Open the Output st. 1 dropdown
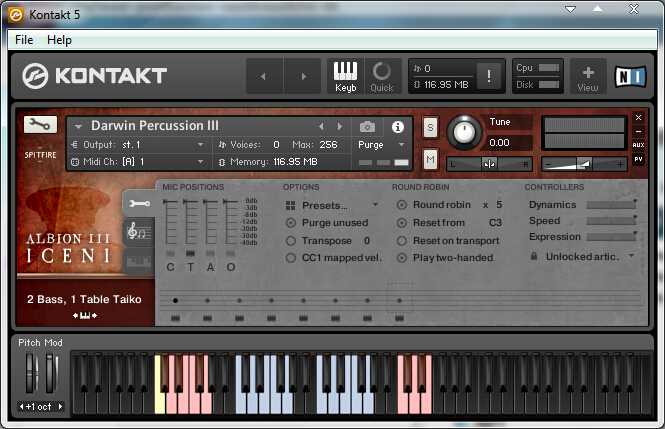The height and width of the screenshot is (429, 665). coord(200,145)
